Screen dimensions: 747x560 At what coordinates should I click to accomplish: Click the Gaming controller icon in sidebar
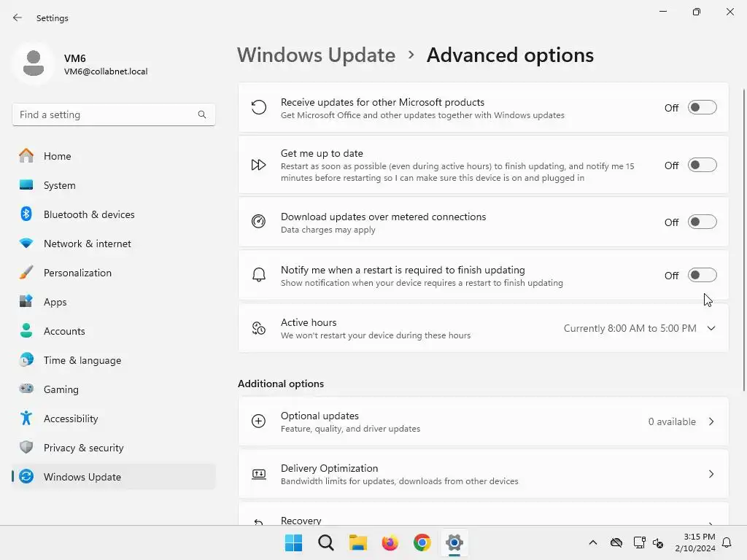(26, 389)
